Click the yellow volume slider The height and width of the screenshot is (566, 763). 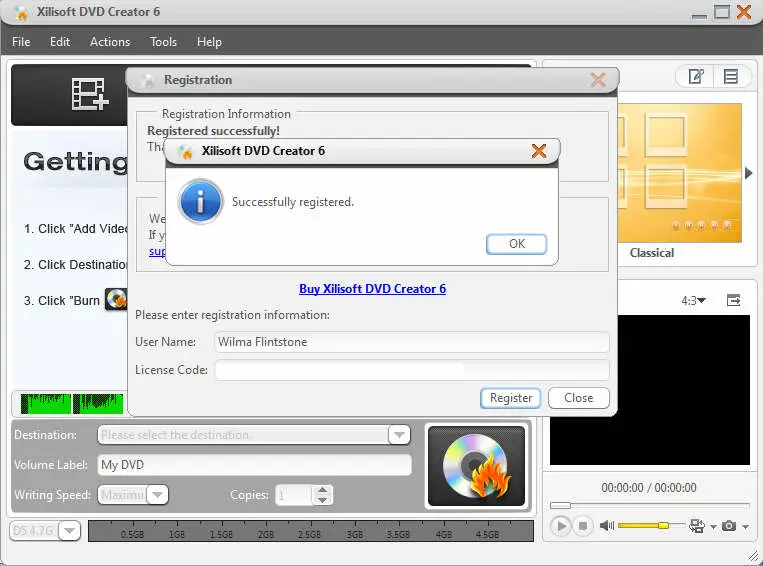(x=650, y=526)
